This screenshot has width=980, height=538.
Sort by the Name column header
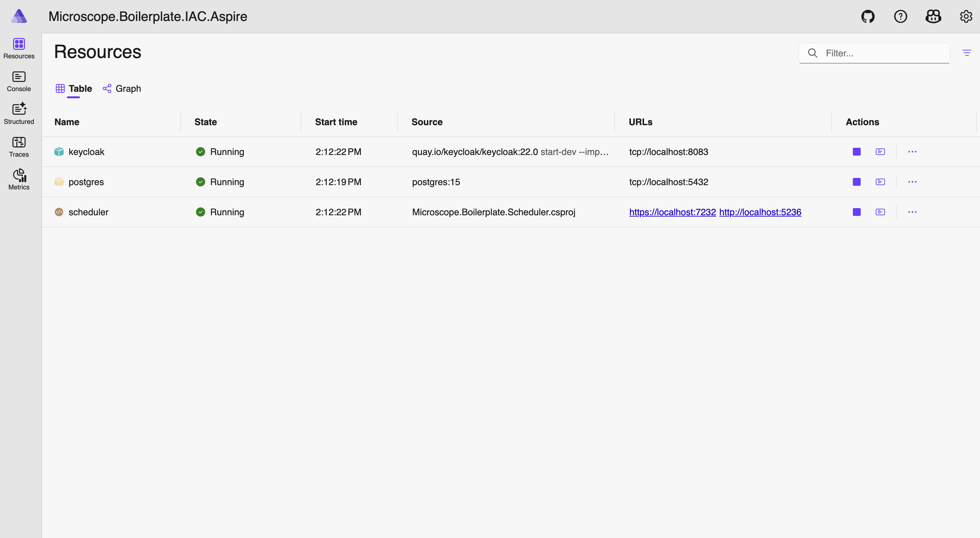67,122
